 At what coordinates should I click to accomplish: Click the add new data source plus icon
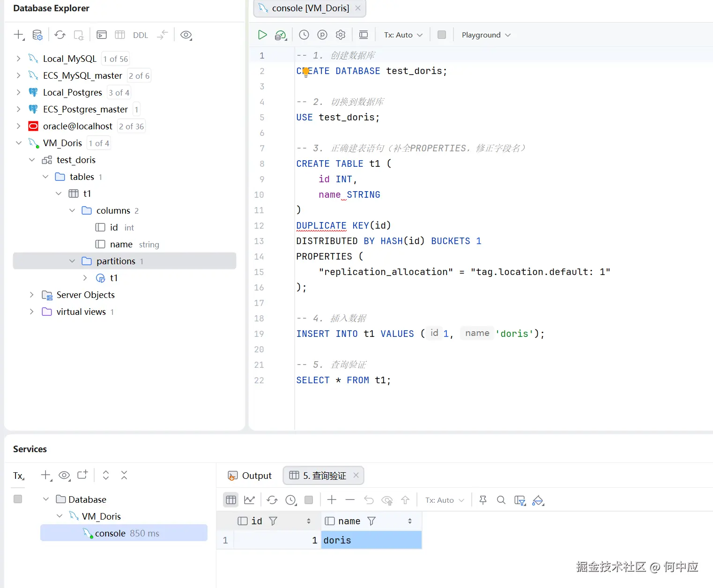click(19, 35)
